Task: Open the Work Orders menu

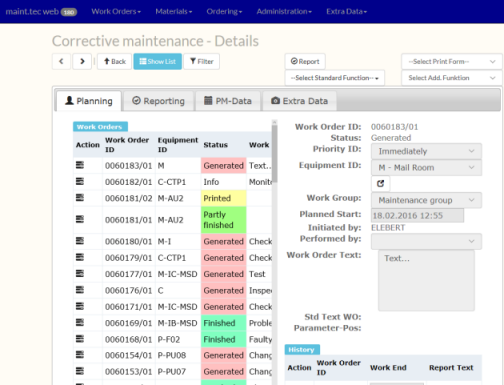Action: click(x=116, y=12)
